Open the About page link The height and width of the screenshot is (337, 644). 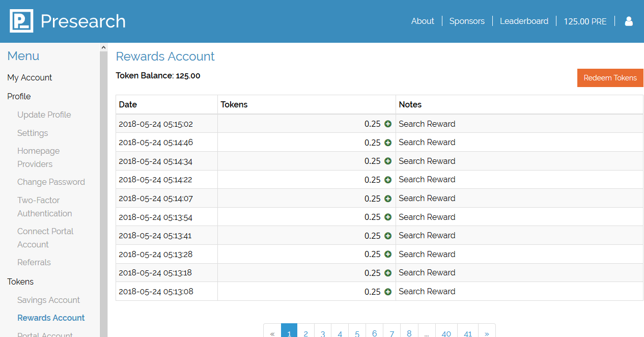click(423, 21)
